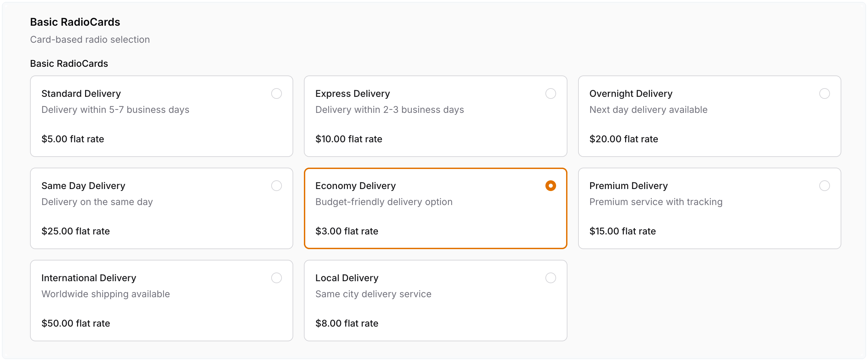Click the Standard Delivery card title
This screenshot has height=361, width=868.
coord(81,94)
